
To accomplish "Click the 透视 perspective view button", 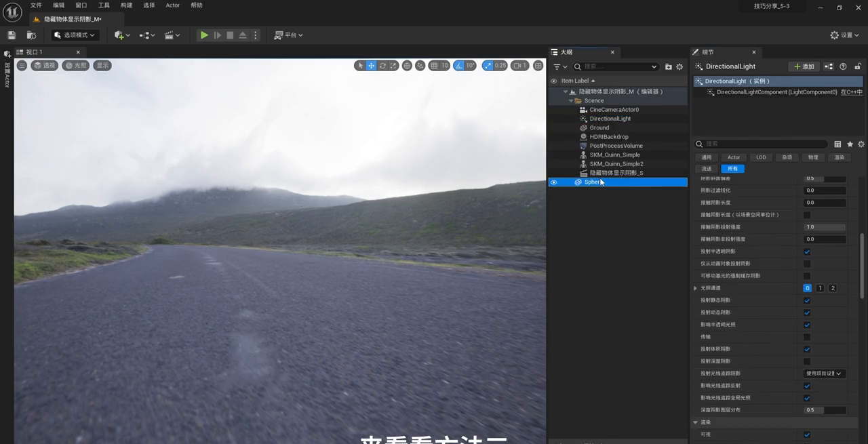I will (44, 66).
